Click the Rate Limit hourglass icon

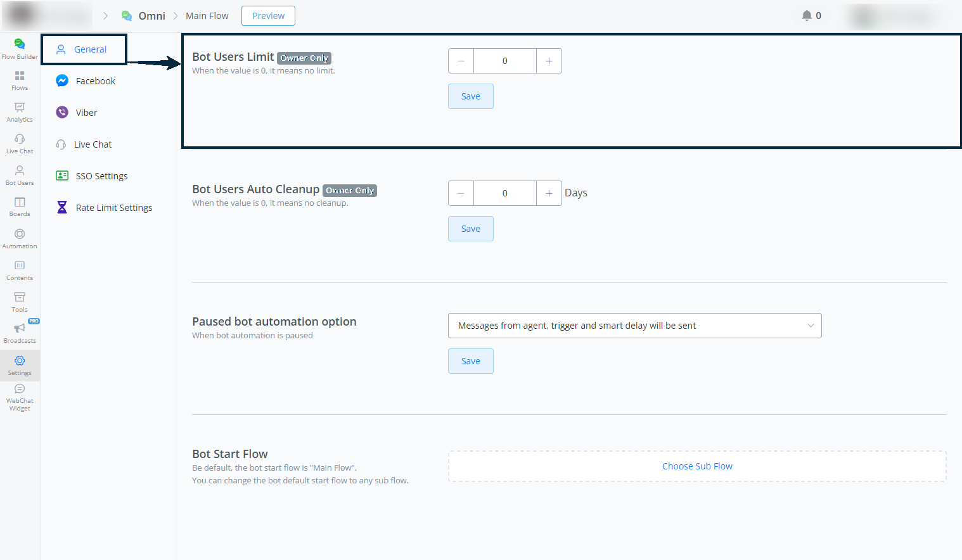click(x=62, y=208)
